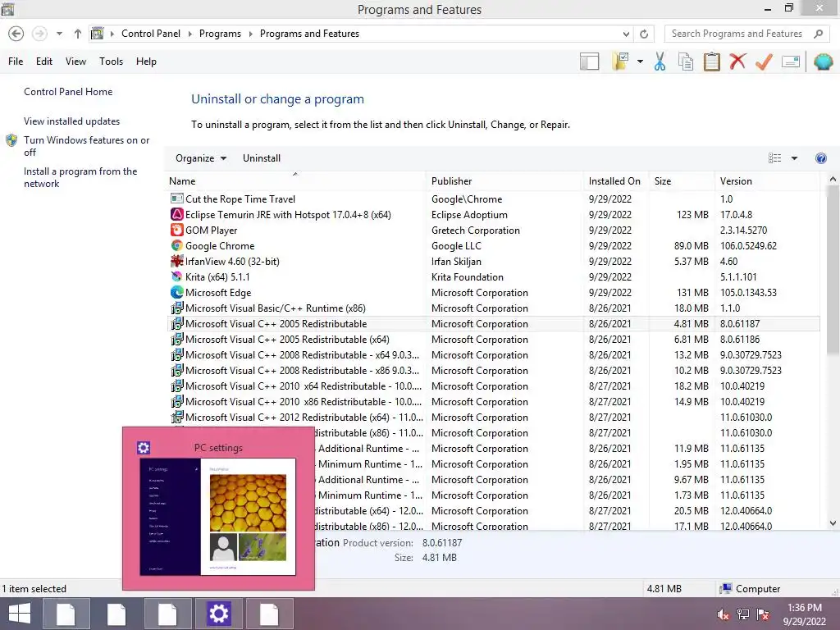Click the rename-style toolbar icon before globe
This screenshot has width=840, height=630.
[x=791, y=62]
